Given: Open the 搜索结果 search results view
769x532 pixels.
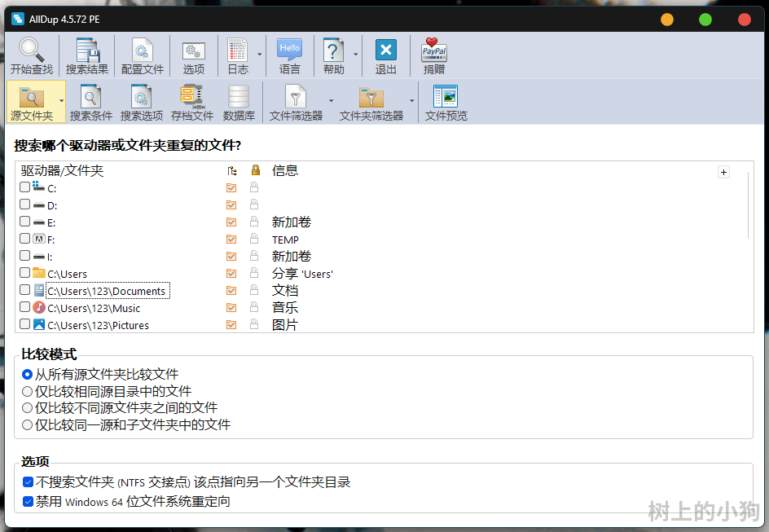Looking at the screenshot, I should point(87,56).
